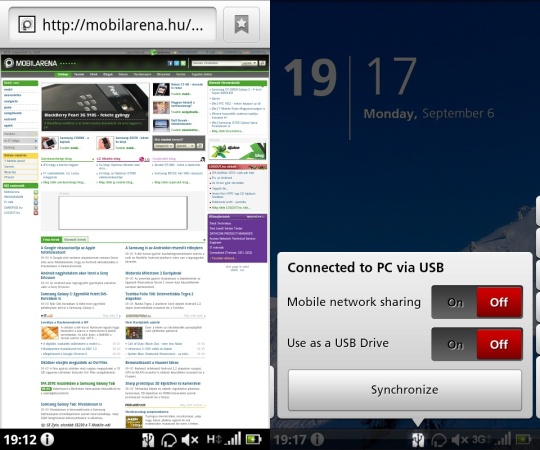This screenshot has width=540, height=450.
Task: Expand the dropdown inside the header search box
Action: pyautogui.click(x=249, y=63)
